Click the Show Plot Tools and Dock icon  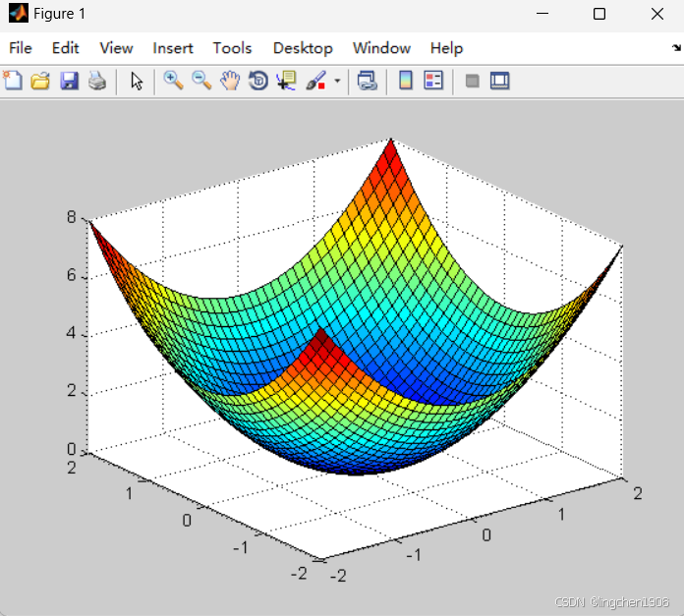(499, 82)
